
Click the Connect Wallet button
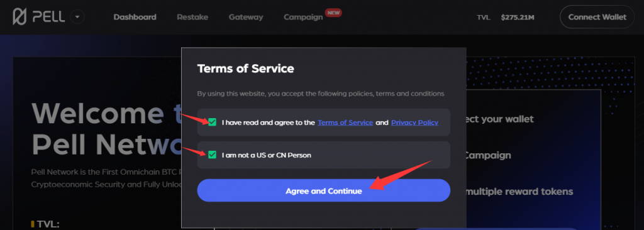pyautogui.click(x=597, y=17)
